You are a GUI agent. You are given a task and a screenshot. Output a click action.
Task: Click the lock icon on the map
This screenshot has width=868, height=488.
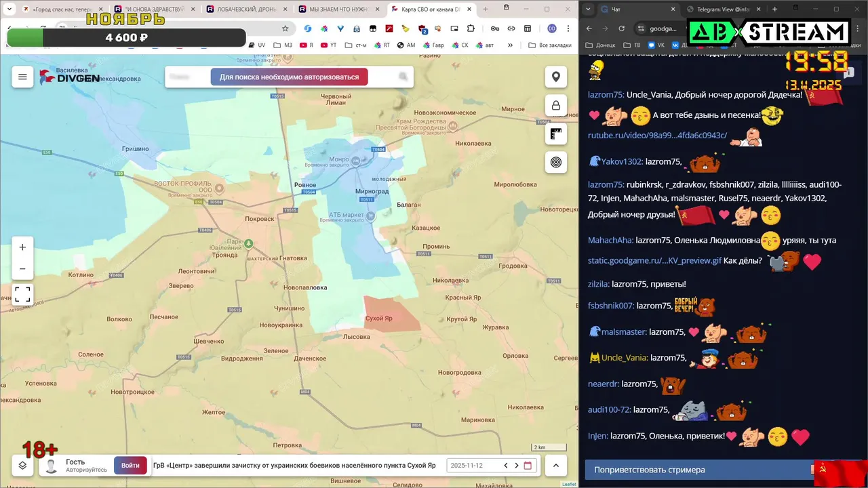tap(556, 106)
